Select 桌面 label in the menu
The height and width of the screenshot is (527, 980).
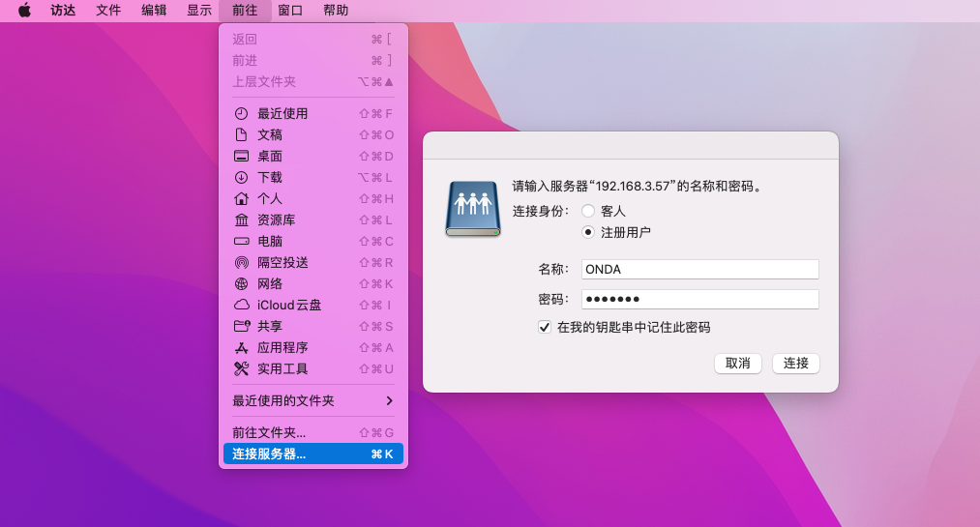270,156
